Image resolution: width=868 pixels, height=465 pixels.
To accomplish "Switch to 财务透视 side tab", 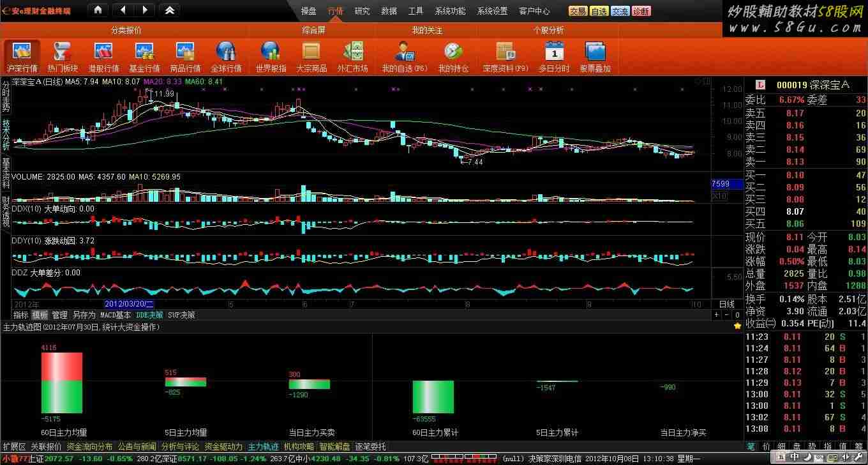I will pos(6,210).
